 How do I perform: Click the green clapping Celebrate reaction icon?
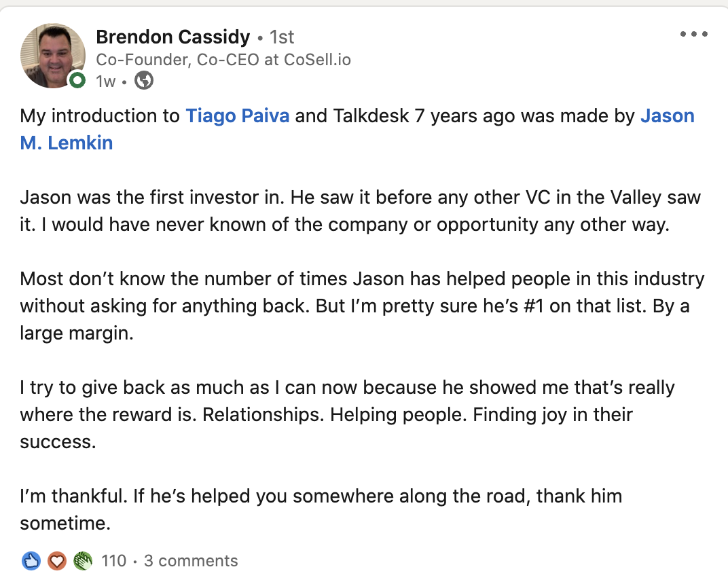click(83, 562)
